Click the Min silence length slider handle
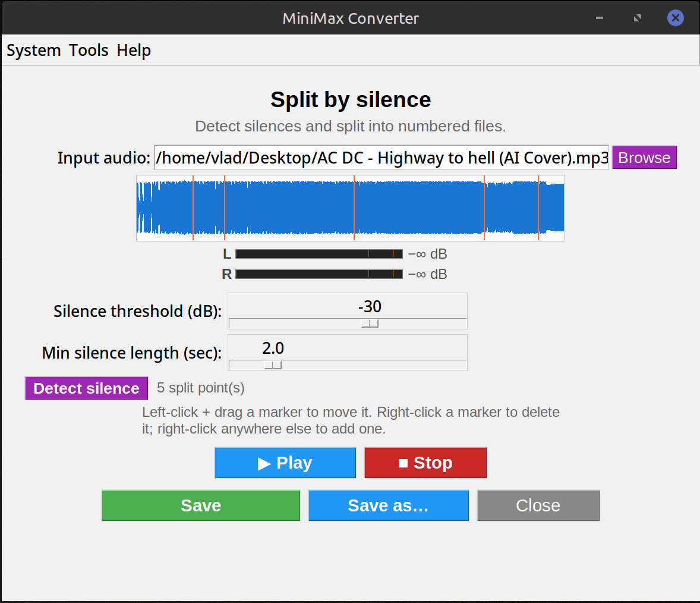The height and width of the screenshot is (603, 700). tap(273, 365)
